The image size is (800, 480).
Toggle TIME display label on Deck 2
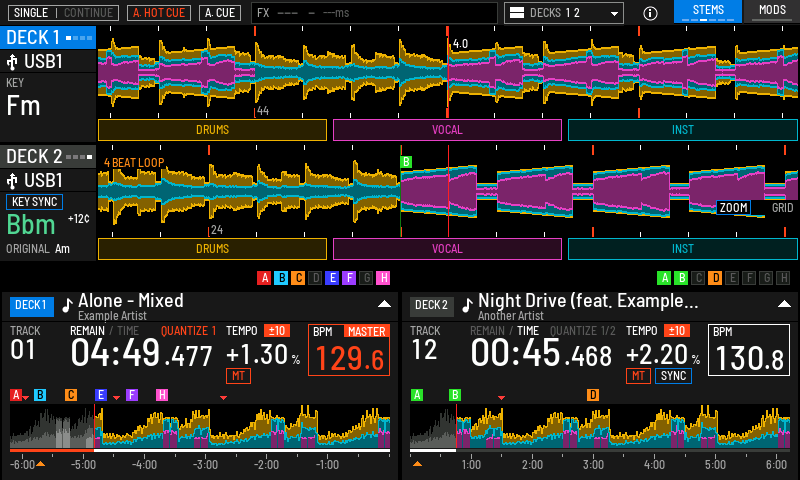point(528,331)
